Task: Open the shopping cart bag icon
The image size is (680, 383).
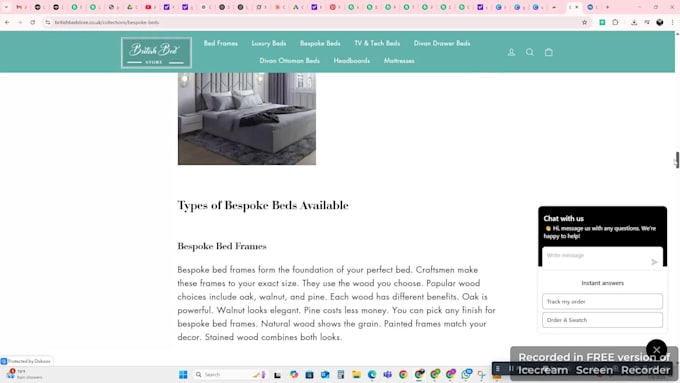Action: point(549,52)
